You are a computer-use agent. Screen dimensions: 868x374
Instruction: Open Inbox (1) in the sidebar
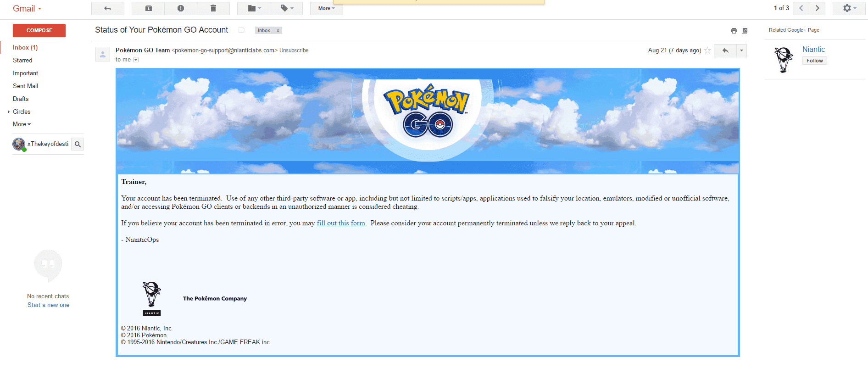click(x=25, y=47)
